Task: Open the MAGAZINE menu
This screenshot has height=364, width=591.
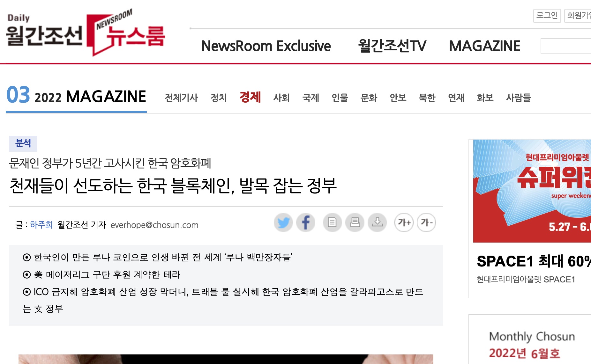Action: click(484, 46)
